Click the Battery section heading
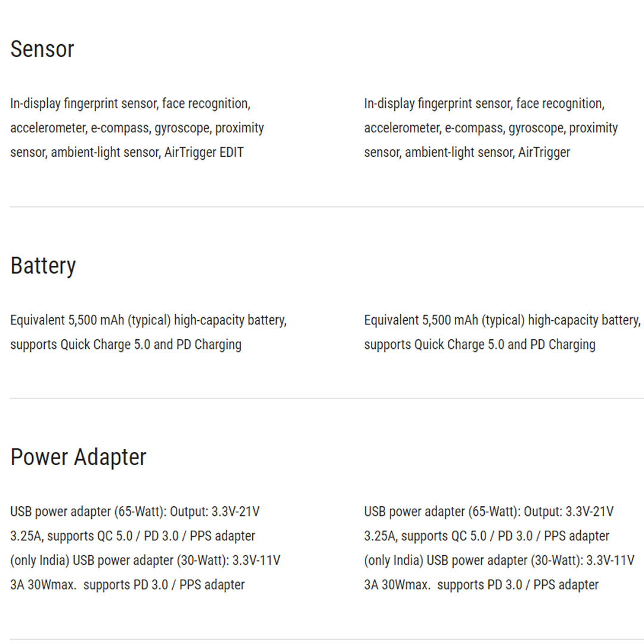 pos(44,265)
